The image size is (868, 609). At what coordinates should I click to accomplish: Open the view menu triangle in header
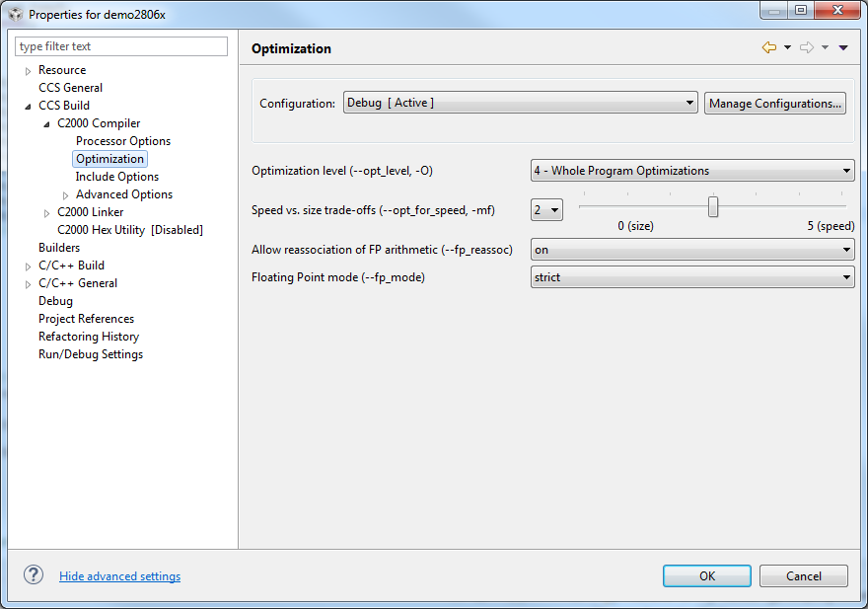point(843,47)
